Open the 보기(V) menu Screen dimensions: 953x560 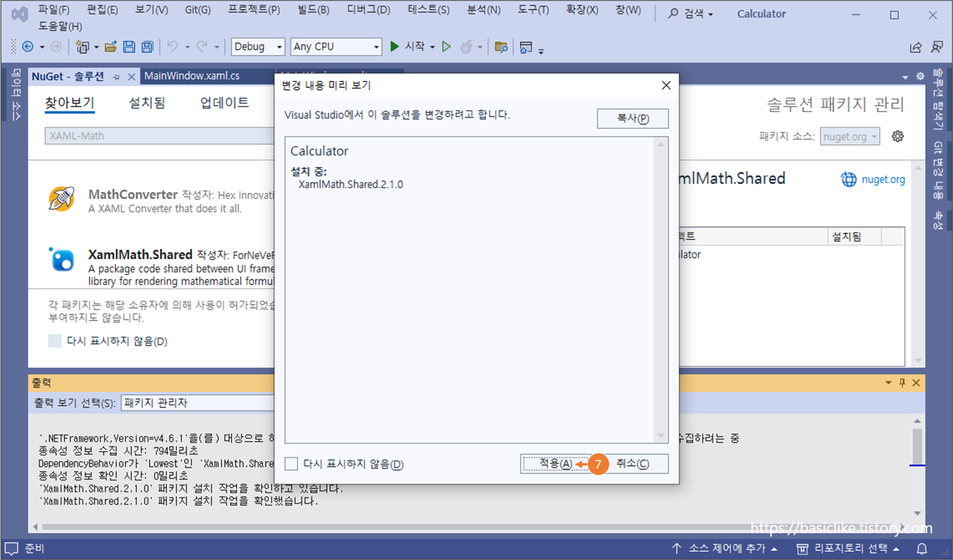(x=152, y=10)
